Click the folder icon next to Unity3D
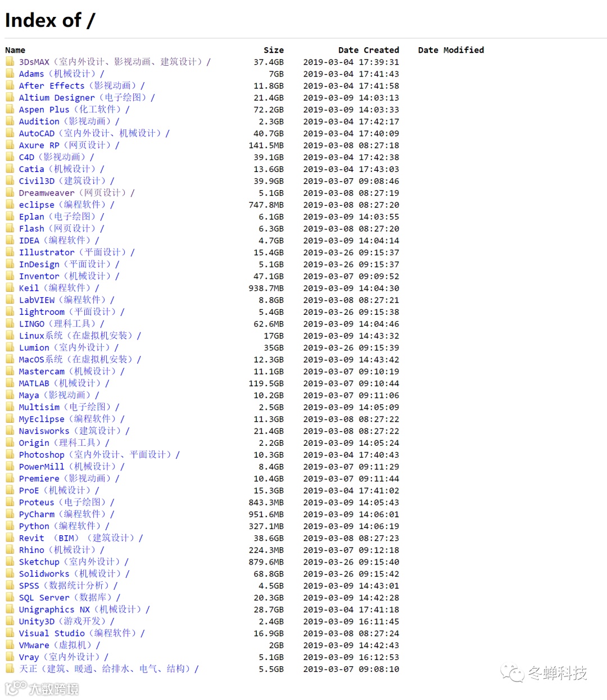607x700 pixels. (x=10, y=621)
